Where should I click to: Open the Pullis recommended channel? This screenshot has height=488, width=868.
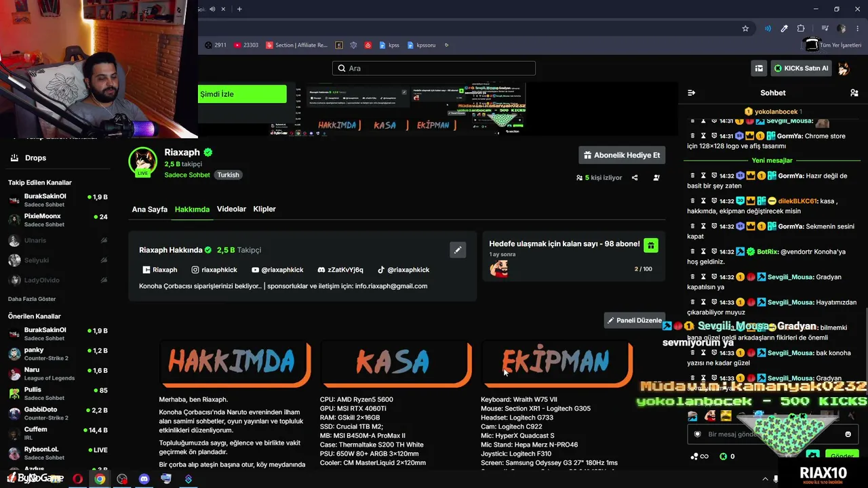coord(58,394)
